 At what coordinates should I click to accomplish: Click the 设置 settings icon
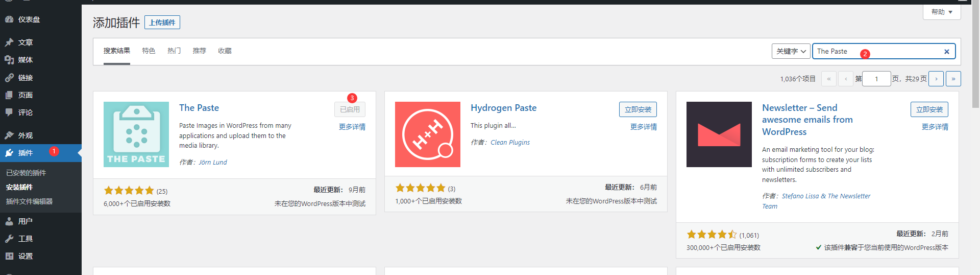9,256
